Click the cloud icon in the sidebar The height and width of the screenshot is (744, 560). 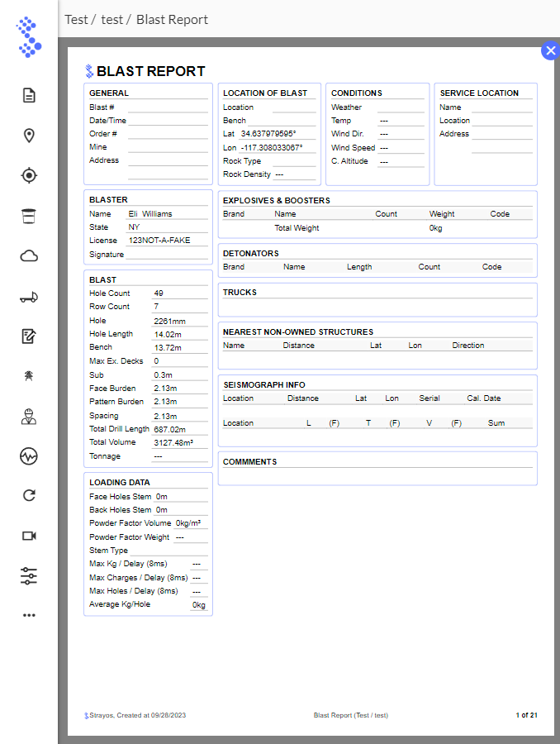29,255
